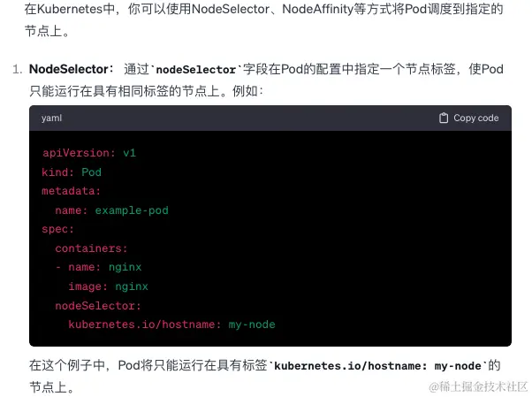Click the "name: example-pod" code line

point(111,210)
